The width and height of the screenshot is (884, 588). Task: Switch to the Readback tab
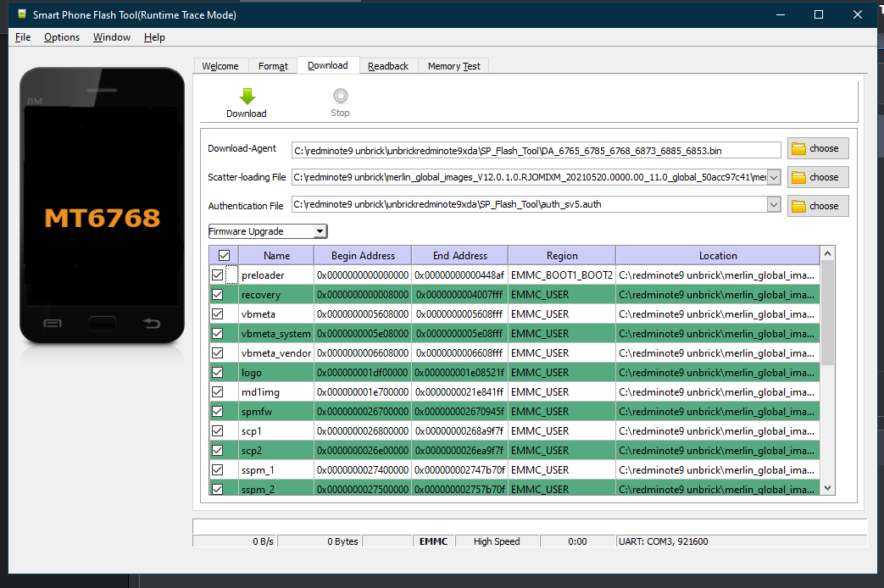(x=388, y=66)
